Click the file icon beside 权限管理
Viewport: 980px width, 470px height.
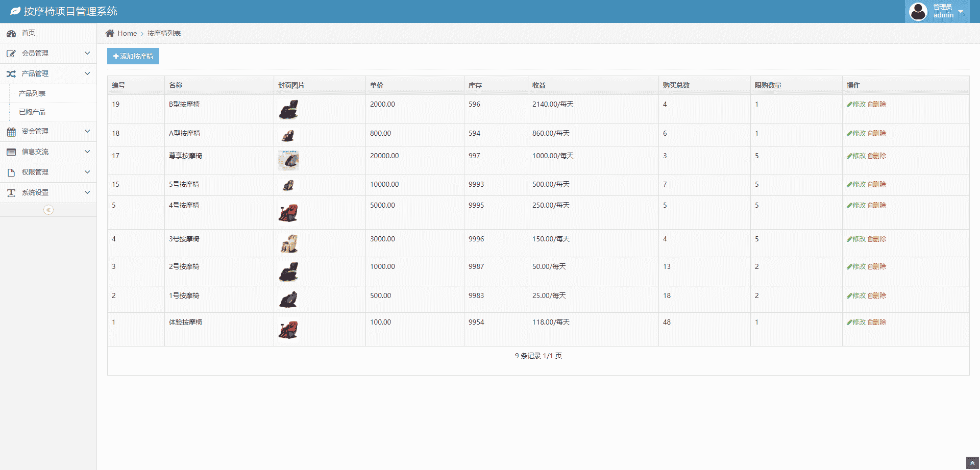[x=11, y=172]
